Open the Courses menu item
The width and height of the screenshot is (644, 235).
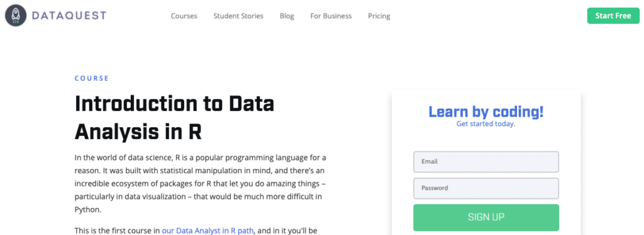click(x=184, y=16)
